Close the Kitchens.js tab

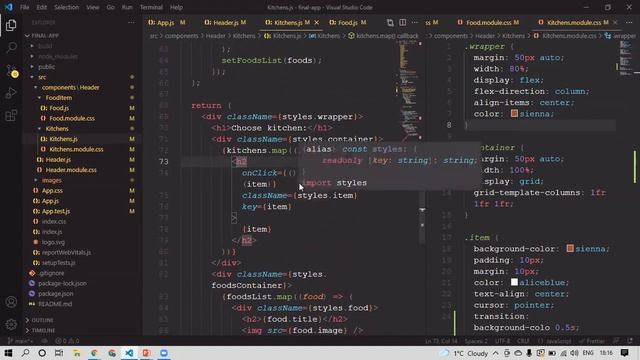(316, 22)
